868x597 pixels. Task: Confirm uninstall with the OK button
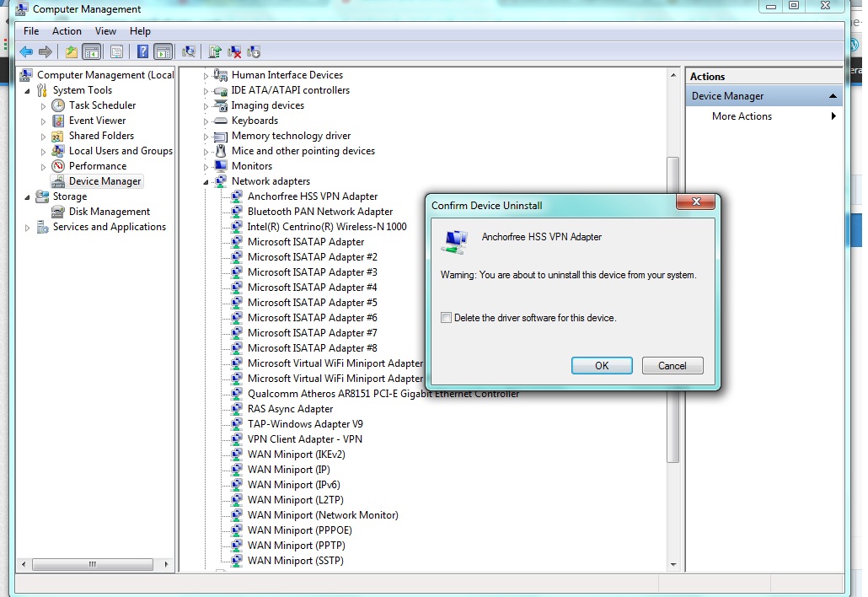click(x=602, y=365)
